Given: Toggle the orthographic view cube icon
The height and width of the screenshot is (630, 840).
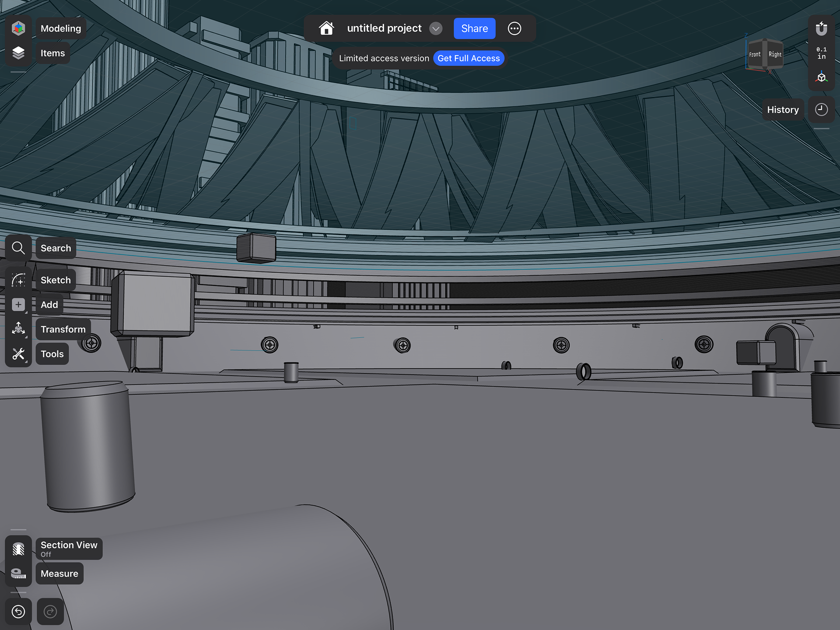Looking at the screenshot, I should (x=822, y=78).
